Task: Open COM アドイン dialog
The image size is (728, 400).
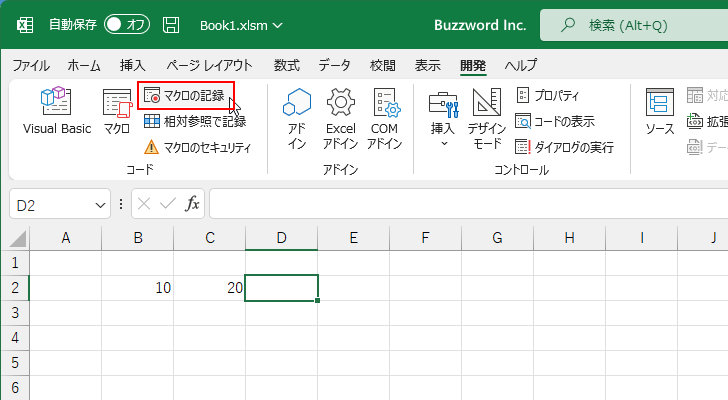Action: pyautogui.click(x=384, y=118)
